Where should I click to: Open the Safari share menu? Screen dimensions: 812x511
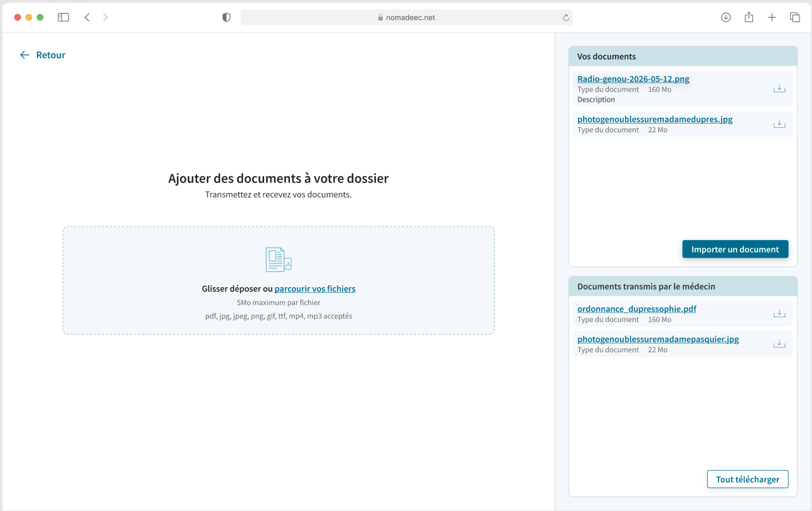click(x=749, y=17)
